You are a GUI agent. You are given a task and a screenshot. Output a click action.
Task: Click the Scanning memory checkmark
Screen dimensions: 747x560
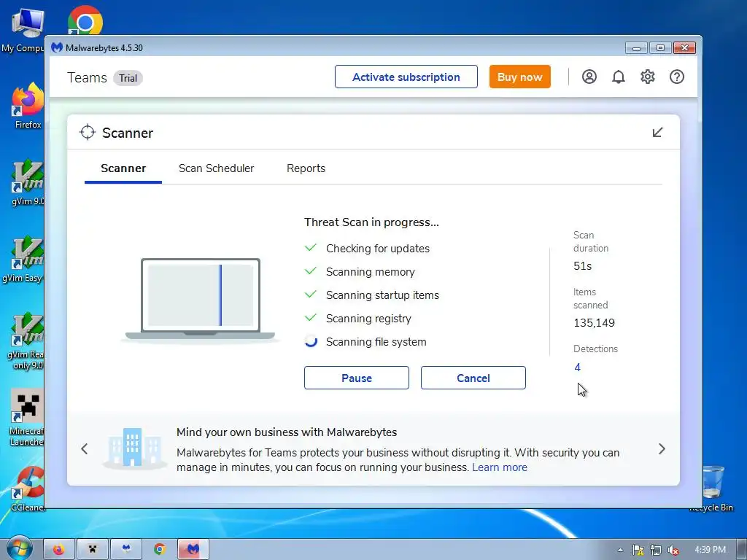(311, 271)
